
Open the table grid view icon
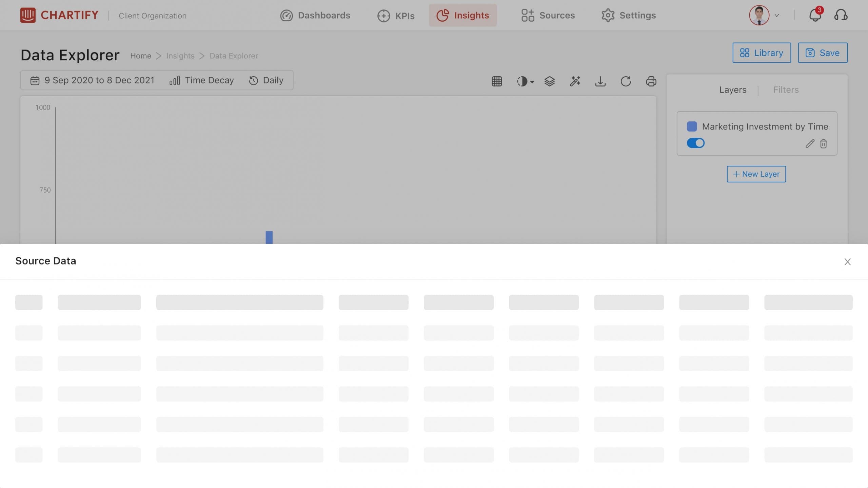click(497, 81)
